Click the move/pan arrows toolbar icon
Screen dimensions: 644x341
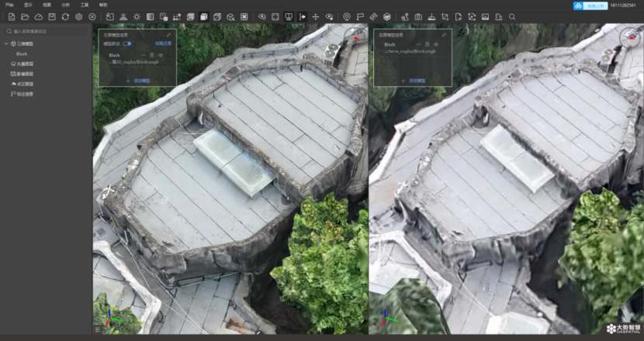(x=316, y=16)
